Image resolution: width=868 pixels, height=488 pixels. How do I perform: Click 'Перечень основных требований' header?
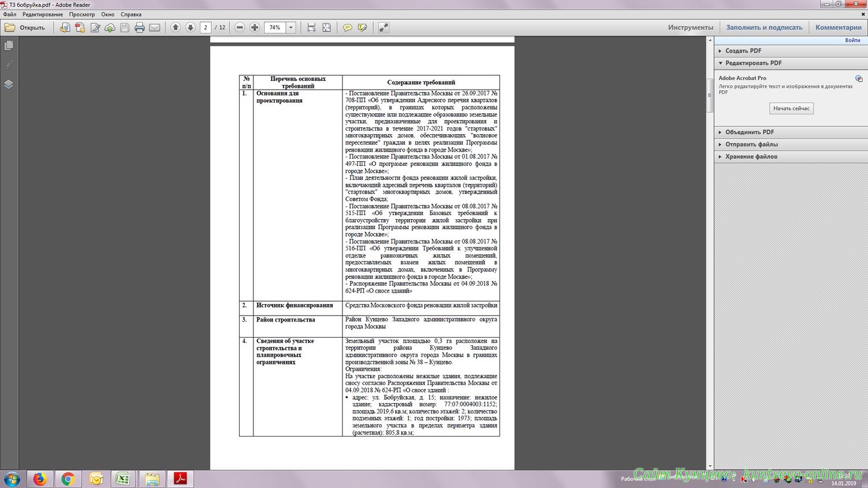pos(297,83)
